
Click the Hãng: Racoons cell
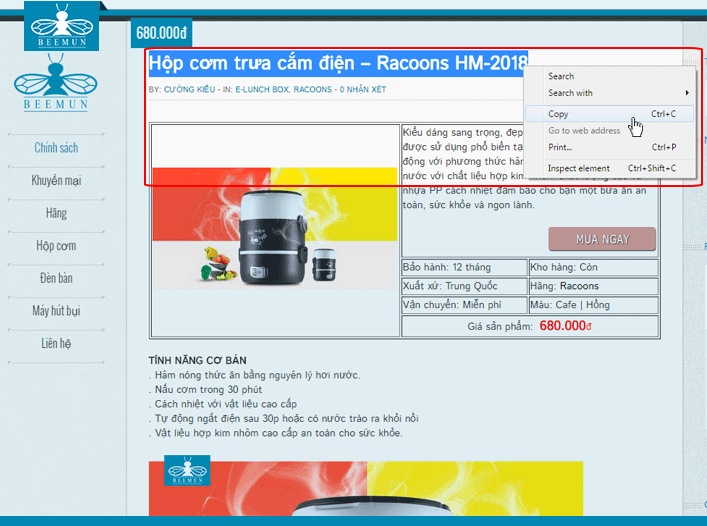pos(593,286)
